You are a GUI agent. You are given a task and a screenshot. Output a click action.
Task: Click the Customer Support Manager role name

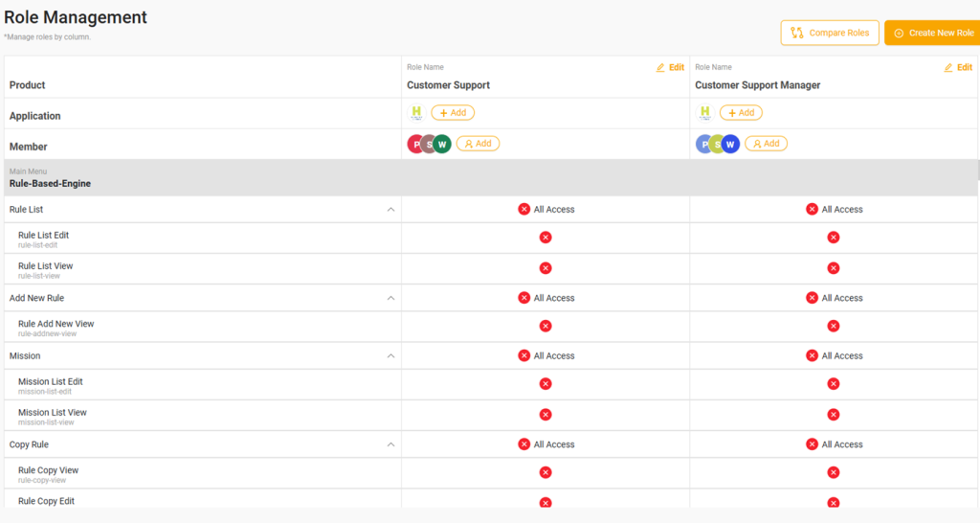coord(758,85)
